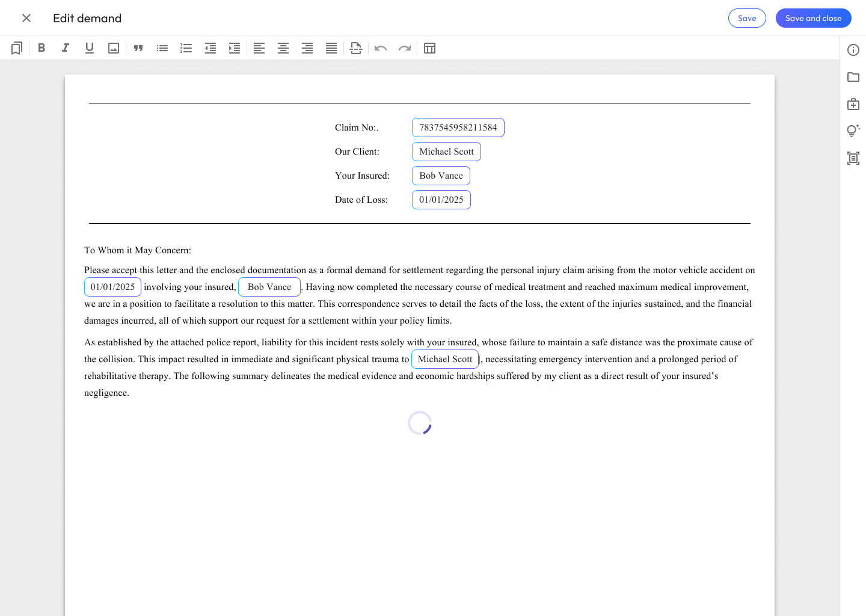Toggle underline formatting

pyautogui.click(x=90, y=48)
